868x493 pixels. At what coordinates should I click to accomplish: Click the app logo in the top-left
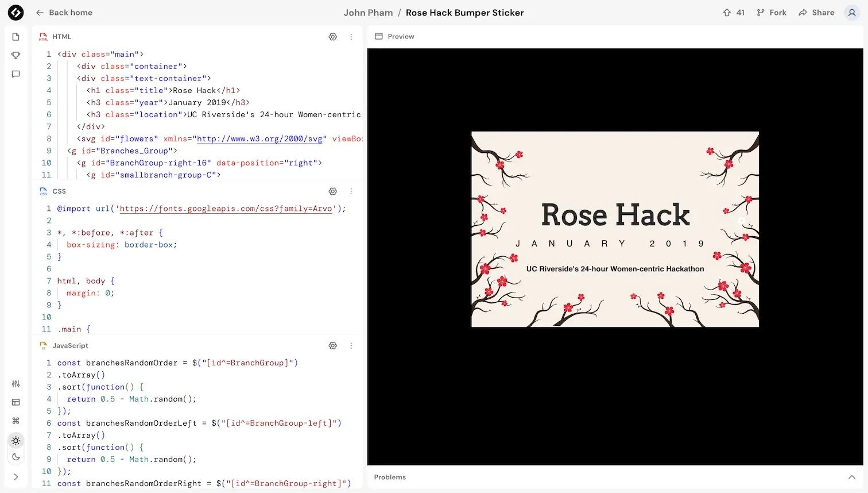15,12
